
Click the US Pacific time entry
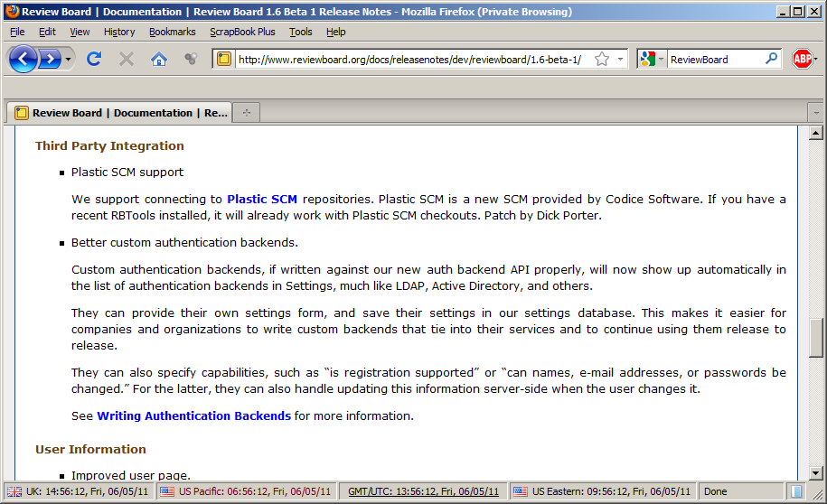(x=255, y=491)
